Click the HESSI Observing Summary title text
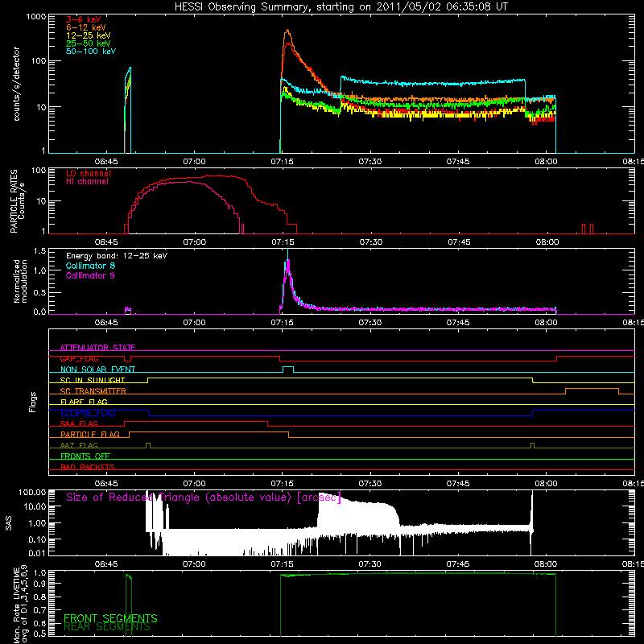The image size is (644, 644). tap(341, 7)
